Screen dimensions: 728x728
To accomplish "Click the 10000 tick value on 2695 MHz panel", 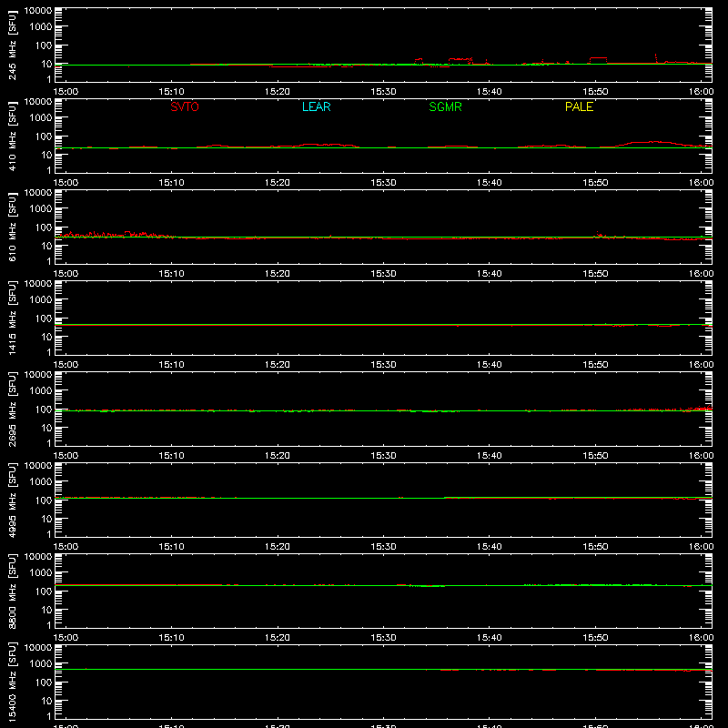I will (x=38, y=375).
